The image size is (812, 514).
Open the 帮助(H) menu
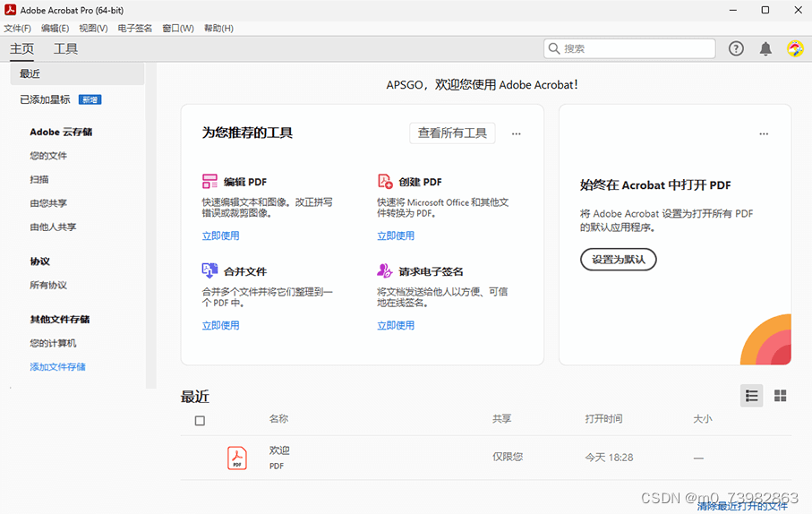[218, 29]
